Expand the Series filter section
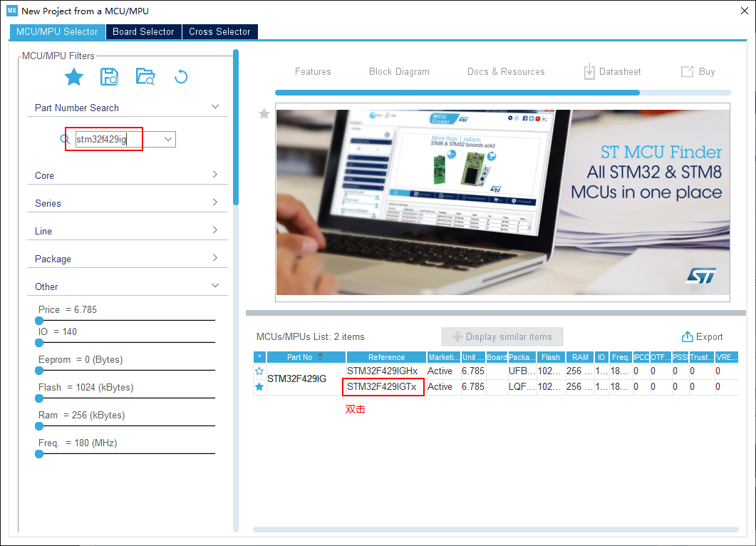 215,202
